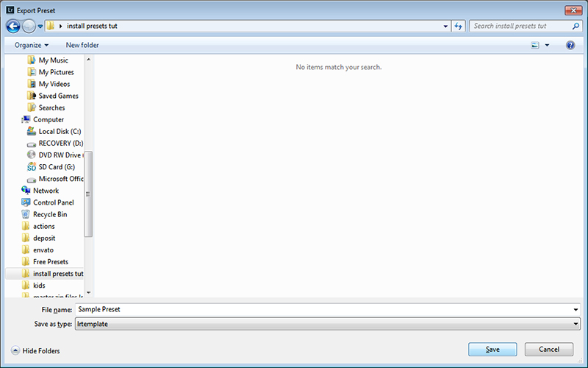The image size is (588, 368).
Task: Open the File name history dropdown arrow
Action: coord(575,310)
